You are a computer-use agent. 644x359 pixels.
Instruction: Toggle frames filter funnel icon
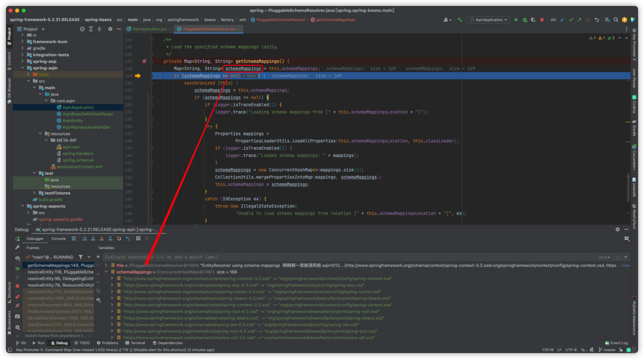point(80,257)
